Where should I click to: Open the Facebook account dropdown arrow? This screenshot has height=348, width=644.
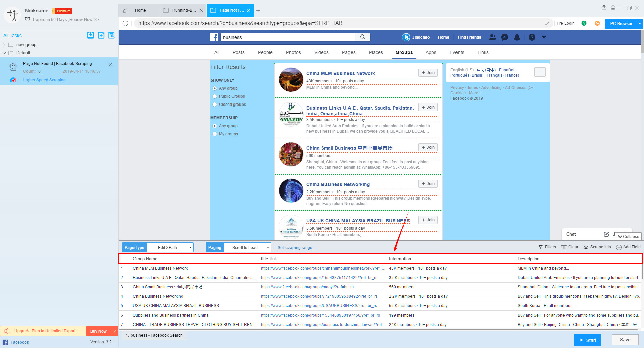click(544, 37)
